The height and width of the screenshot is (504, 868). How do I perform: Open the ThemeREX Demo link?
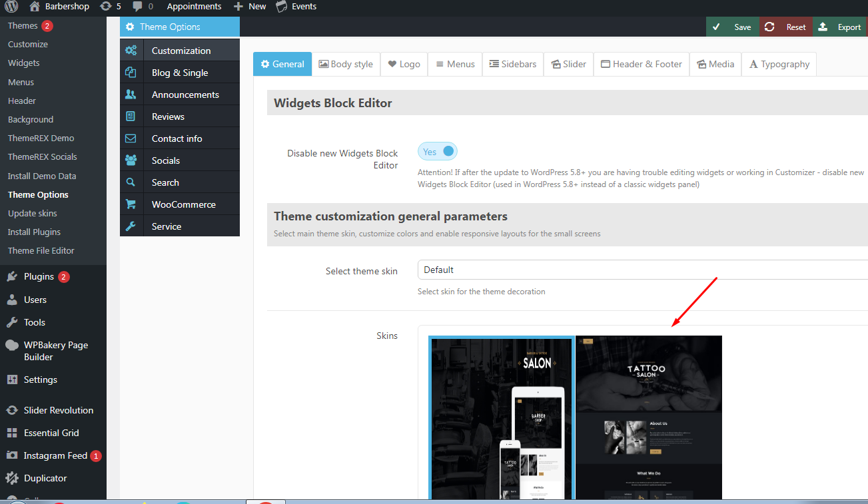tap(41, 138)
